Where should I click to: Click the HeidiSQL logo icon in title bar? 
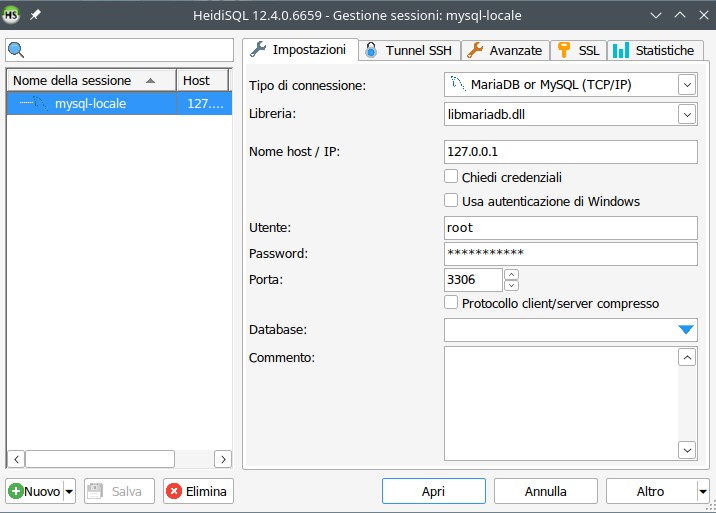(x=11, y=15)
